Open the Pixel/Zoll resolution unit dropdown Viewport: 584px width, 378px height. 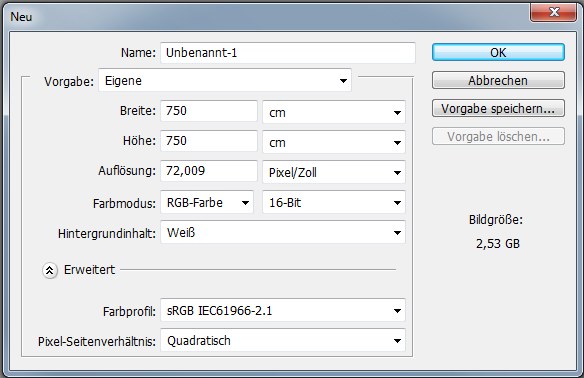click(334, 172)
